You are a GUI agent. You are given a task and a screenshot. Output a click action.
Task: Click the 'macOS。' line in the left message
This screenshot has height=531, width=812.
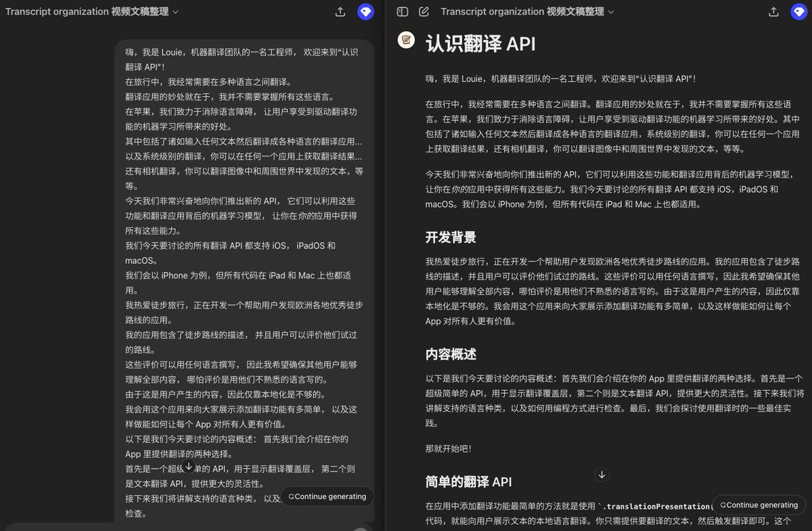[x=141, y=260]
